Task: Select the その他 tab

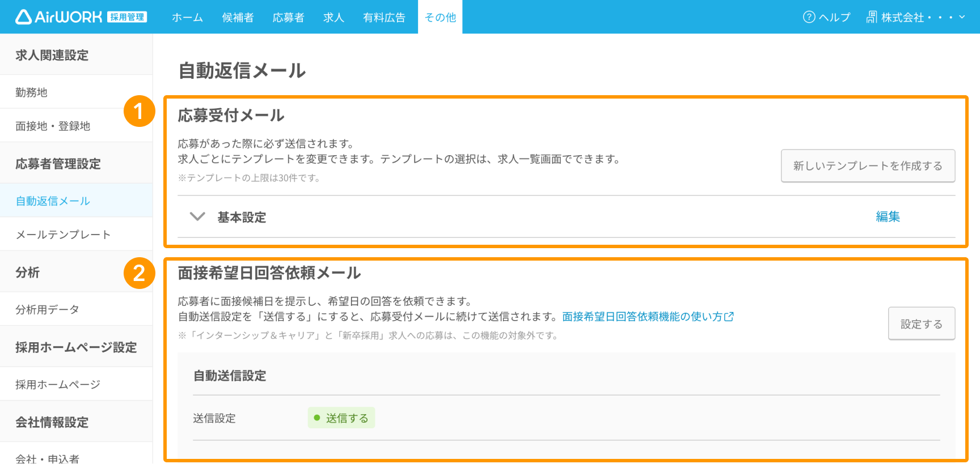Action: 440,18
